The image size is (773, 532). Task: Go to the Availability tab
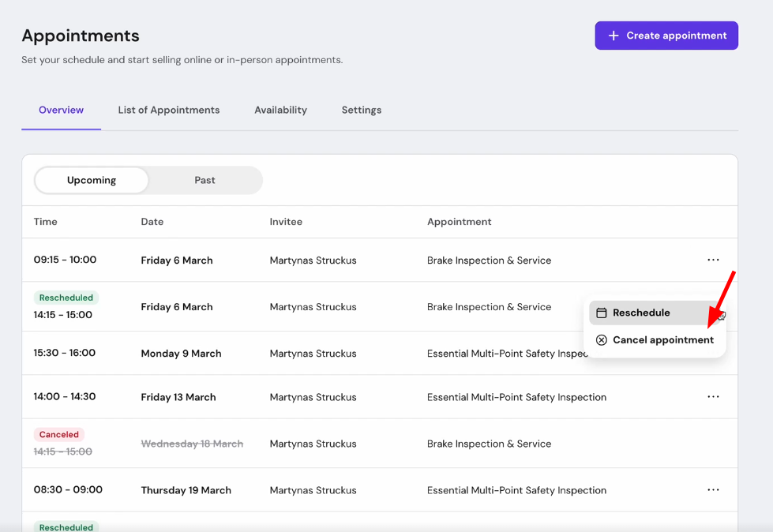280,110
